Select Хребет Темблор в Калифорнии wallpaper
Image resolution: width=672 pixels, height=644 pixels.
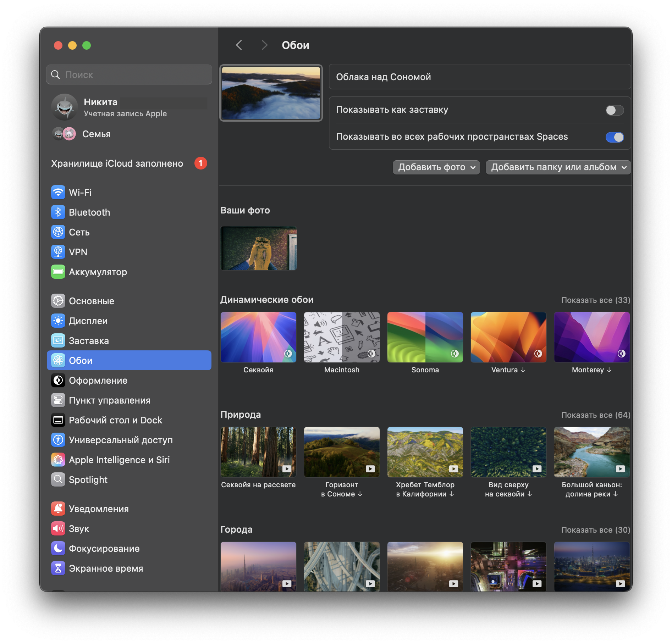pyautogui.click(x=425, y=452)
